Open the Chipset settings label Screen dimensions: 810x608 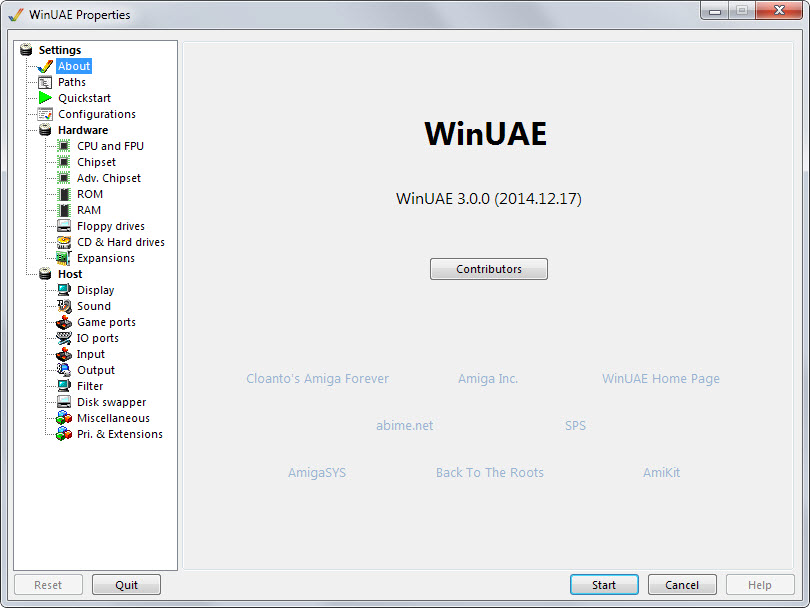click(96, 162)
